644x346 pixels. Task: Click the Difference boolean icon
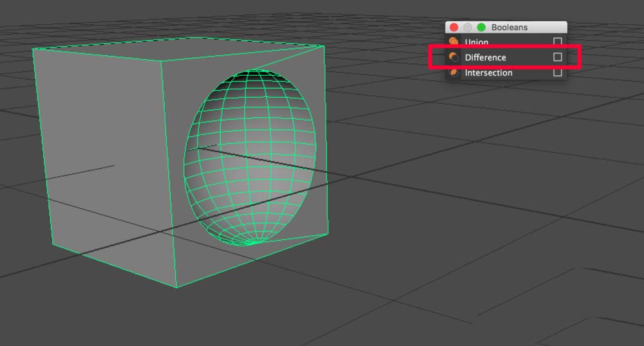pos(453,57)
